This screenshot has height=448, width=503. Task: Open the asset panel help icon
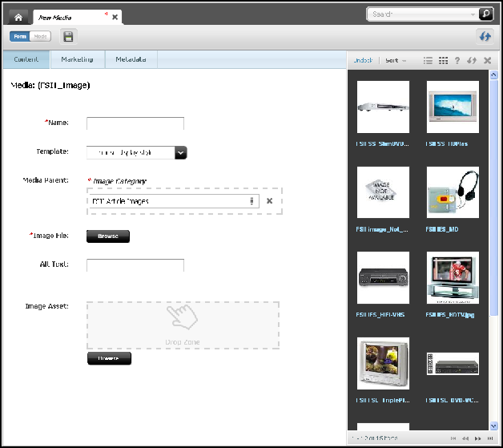(457, 60)
